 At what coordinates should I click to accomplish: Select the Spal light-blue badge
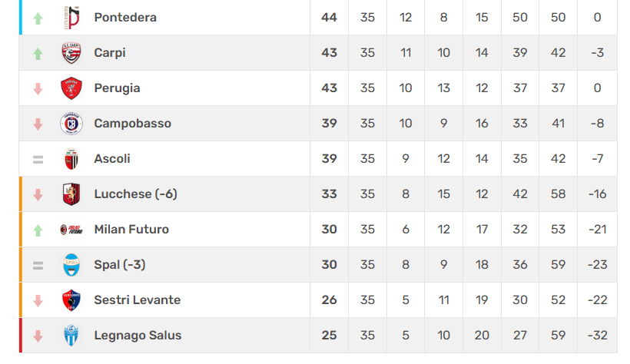[x=71, y=265]
